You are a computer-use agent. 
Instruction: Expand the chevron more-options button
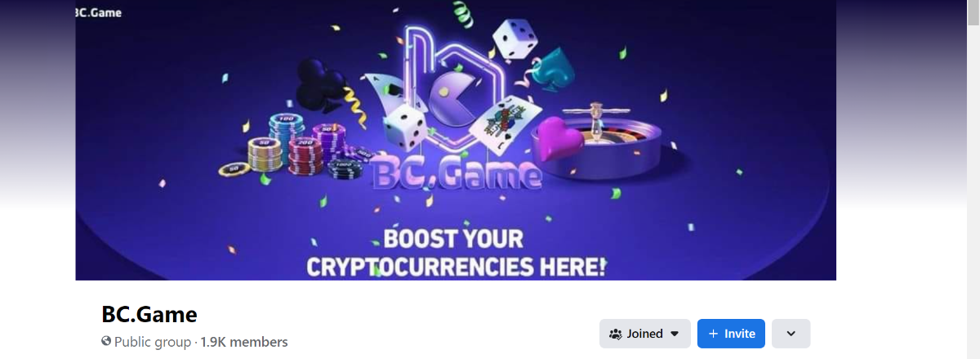pyautogui.click(x=791, y=334)
